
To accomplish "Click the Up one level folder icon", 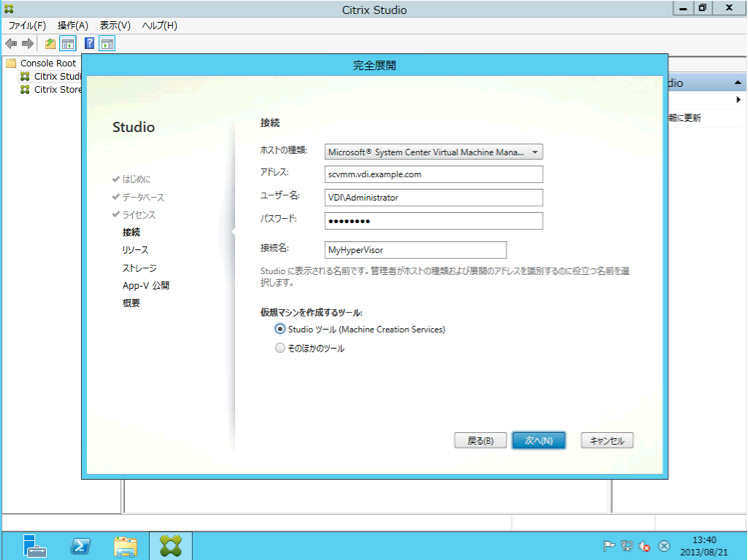I will point(50,44).
